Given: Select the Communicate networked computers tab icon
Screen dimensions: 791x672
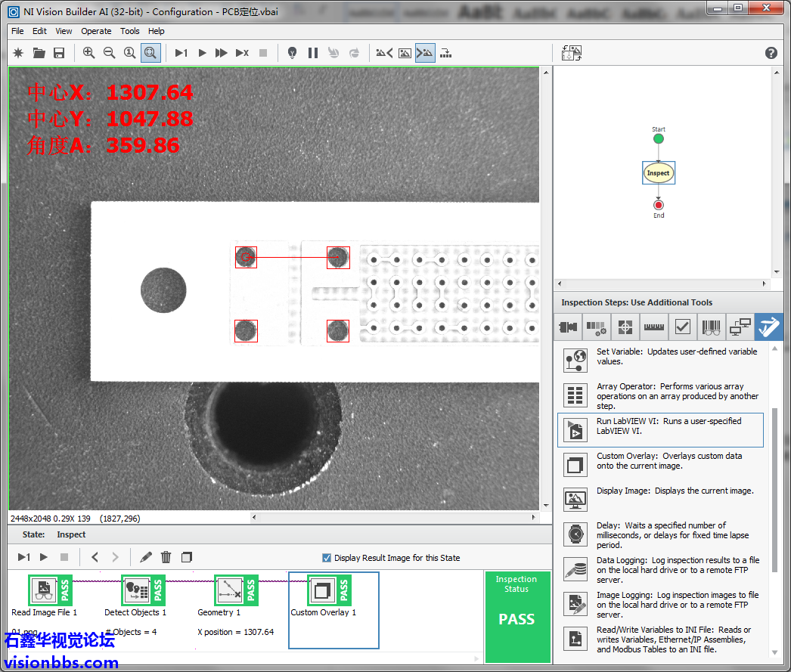Looking at the screenshot, I should pyautogui.click(x=740, y=327).
